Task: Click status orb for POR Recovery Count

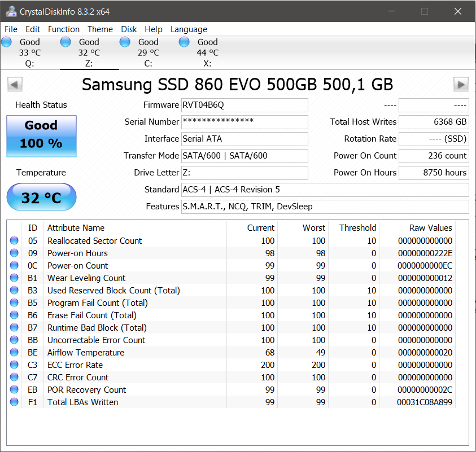Action: (14, 390)
